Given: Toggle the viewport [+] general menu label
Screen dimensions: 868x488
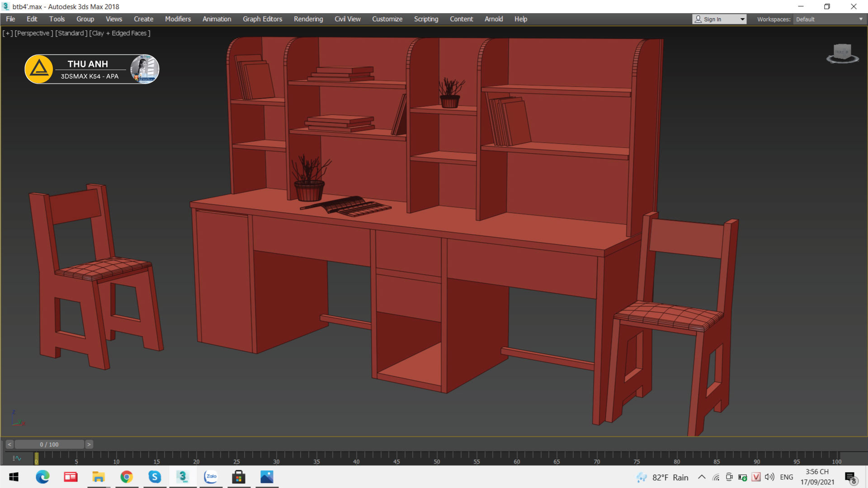Looking at the screenshot, I should point(8,33).
